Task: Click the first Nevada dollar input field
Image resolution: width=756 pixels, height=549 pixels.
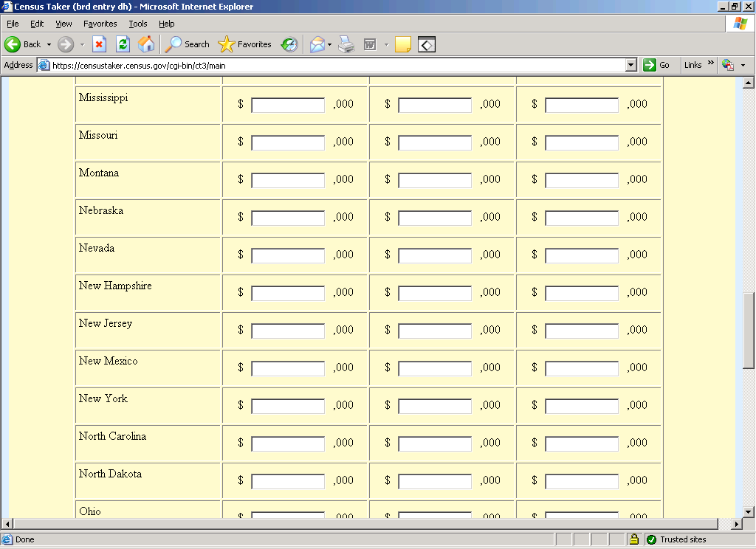Action: (x=288, y=256)
